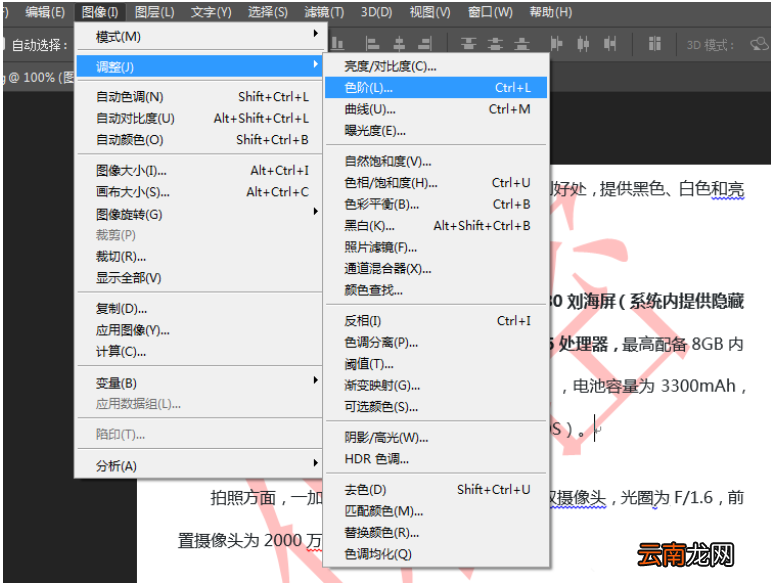Viewport: 771px width, 583px height.
Task: Expand the 图像旋转(G) submenu
Action: point(199,214)
